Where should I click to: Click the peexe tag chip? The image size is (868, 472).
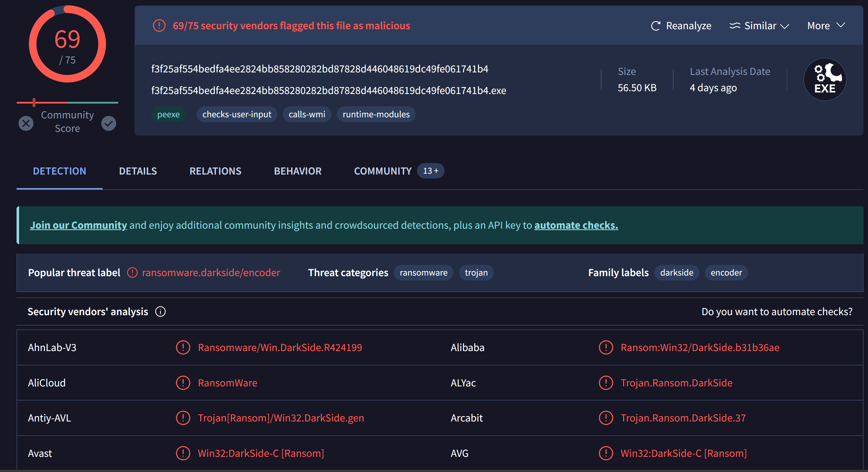[168, 114]
